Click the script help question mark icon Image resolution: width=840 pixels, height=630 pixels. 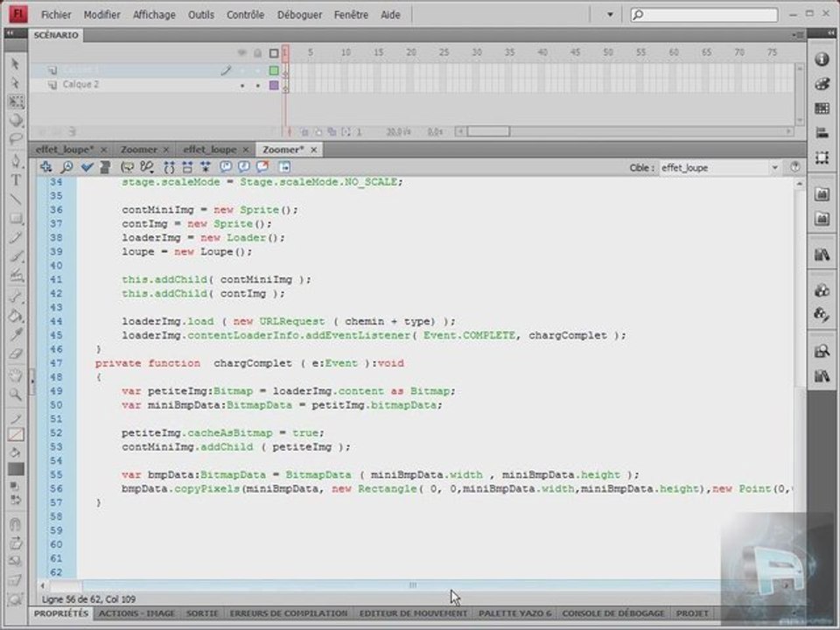point(795,168)
